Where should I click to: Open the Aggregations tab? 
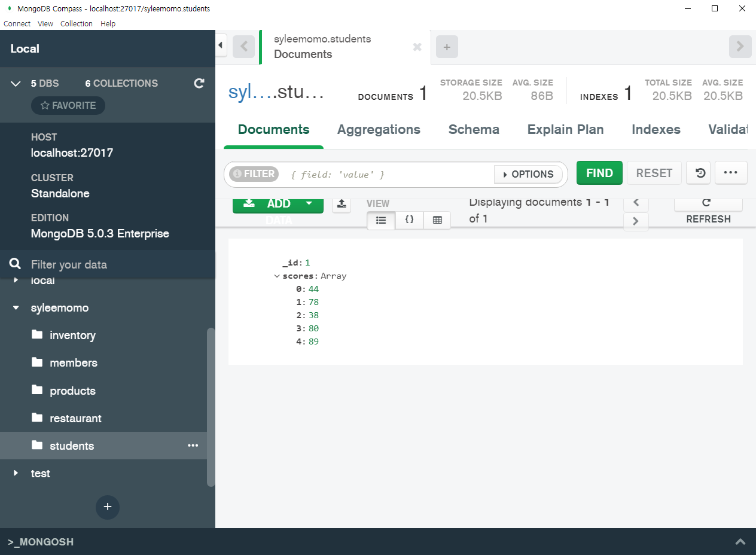[x=379, y=130]
